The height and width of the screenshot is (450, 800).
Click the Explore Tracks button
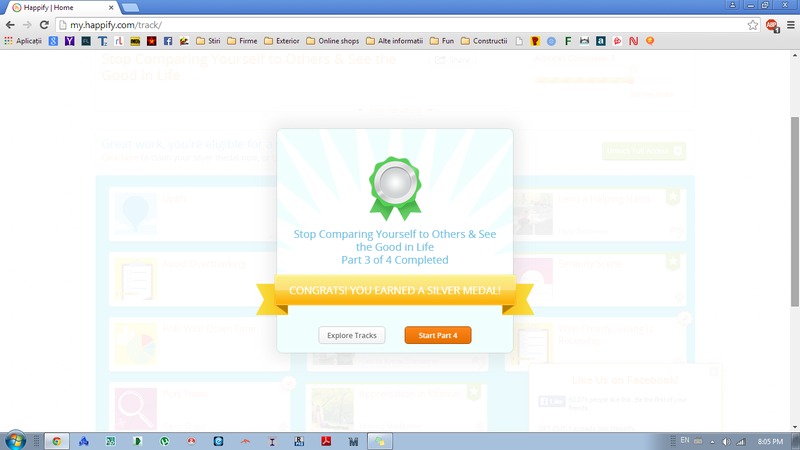352,335
